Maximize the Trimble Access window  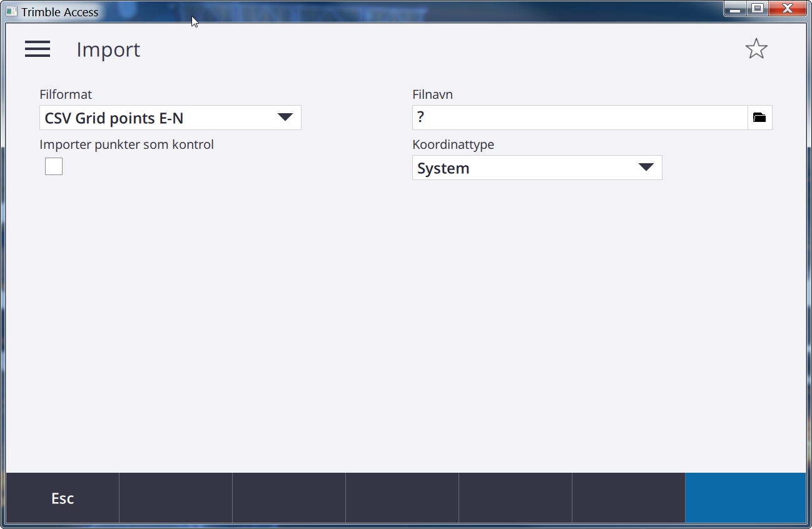tap(758, 9)
